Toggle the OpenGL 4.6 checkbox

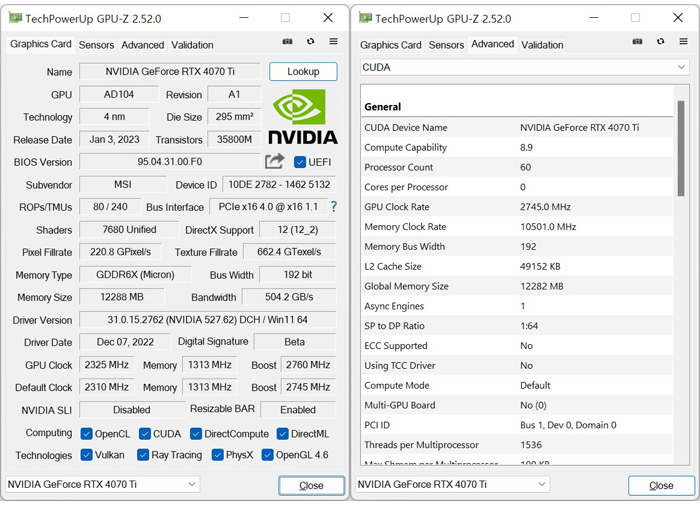267,455
